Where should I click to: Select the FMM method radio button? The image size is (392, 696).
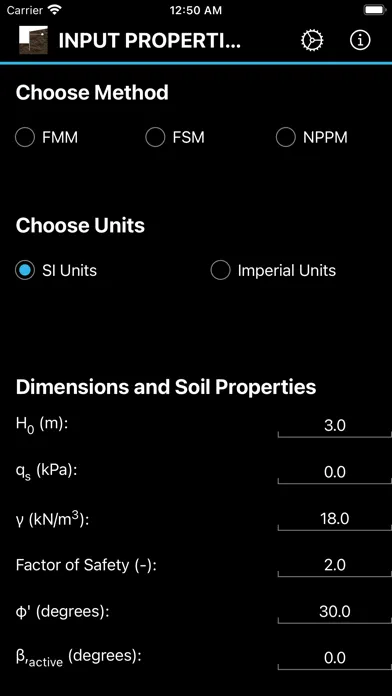pos(25,137)
